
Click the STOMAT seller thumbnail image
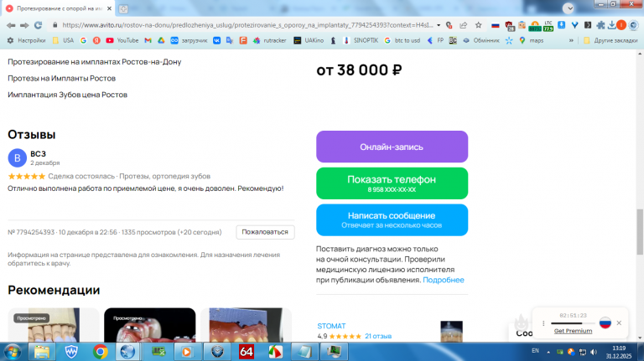[451, 332]
